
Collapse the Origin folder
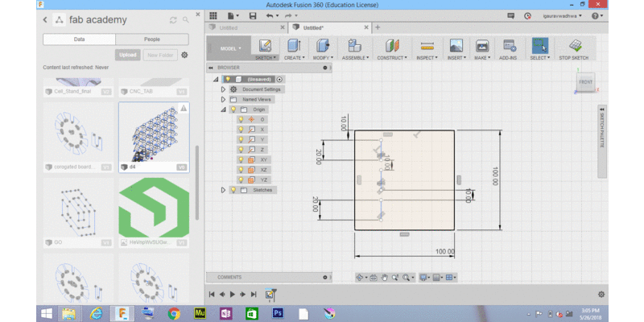coord(223,109)
